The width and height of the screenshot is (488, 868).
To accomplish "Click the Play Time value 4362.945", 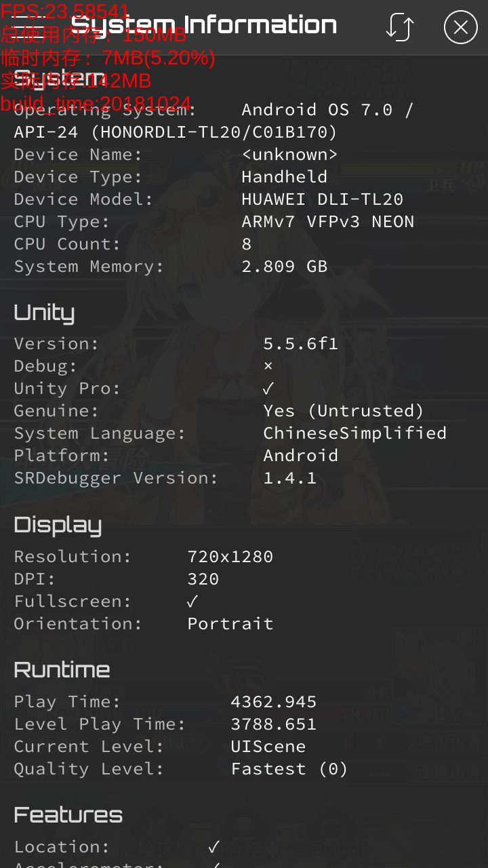I will tap(274, 701).
